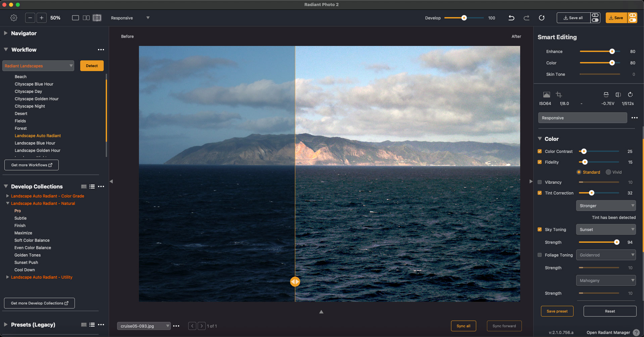644x337 pixels.
Task: Open the Sky Toning Sunset dropdown
Action: (x=606, y=230)
